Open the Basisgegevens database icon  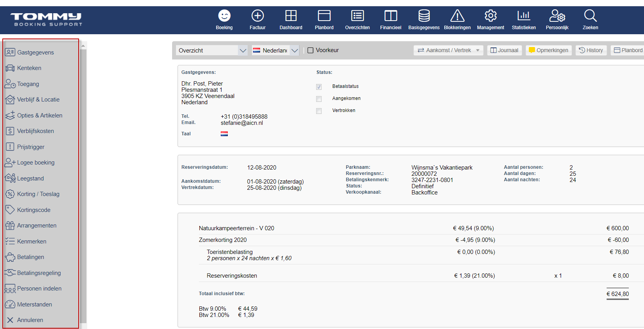pos(424,16)
